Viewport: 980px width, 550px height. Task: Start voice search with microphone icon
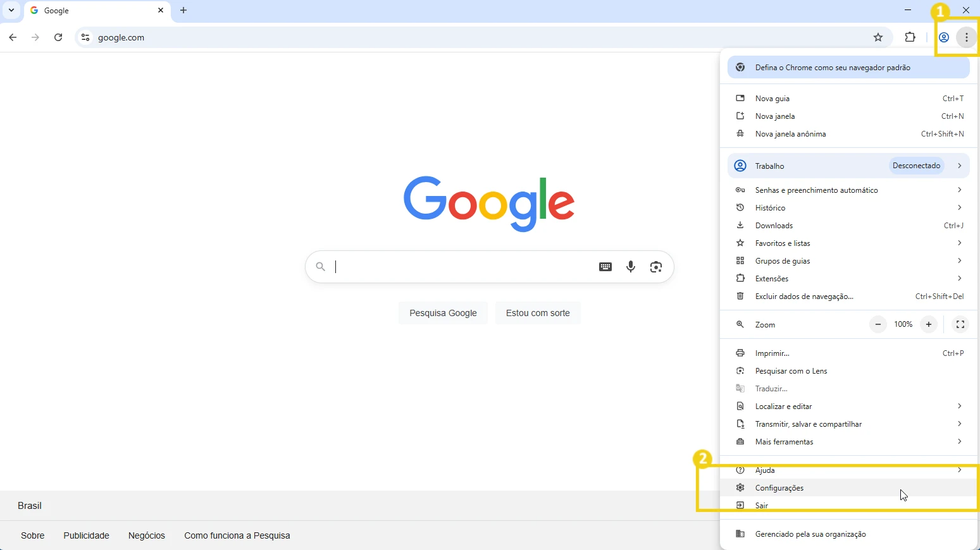tap(631, 267)
